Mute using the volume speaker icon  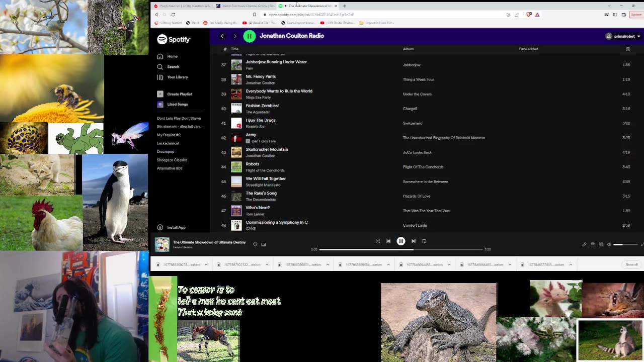609,245
